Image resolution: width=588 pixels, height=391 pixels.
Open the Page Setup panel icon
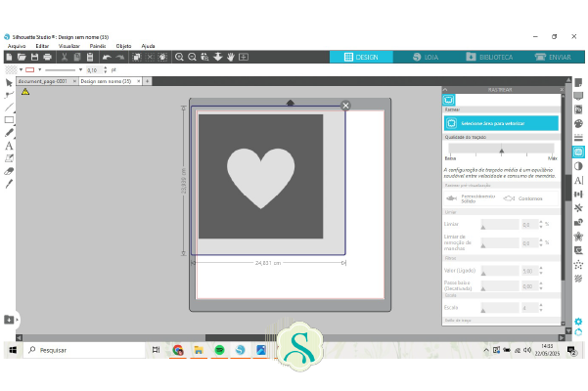(578, 82)
